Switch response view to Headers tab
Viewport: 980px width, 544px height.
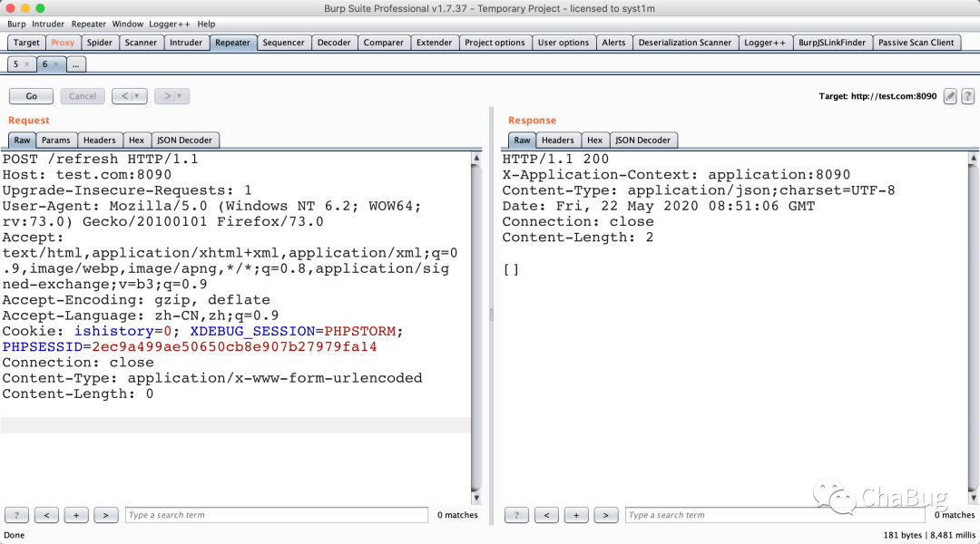pyautogui.click(x=557, y=141)
